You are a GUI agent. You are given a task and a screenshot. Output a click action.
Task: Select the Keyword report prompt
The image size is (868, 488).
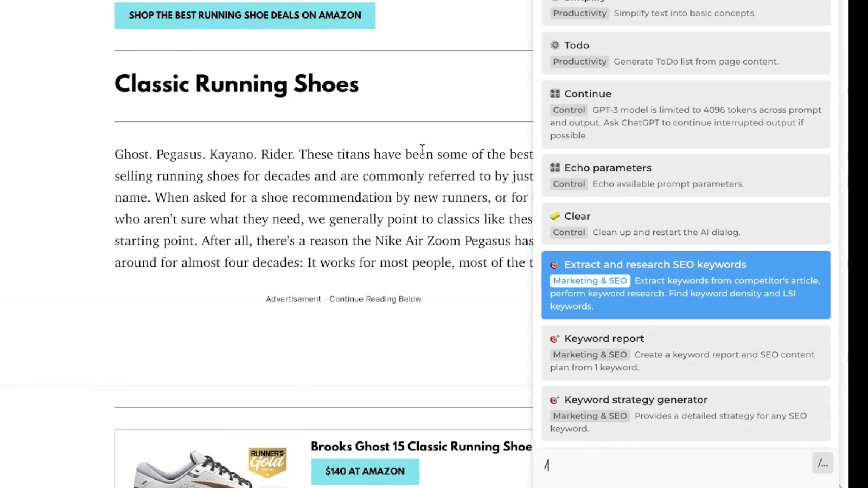(x=686, y=352)
